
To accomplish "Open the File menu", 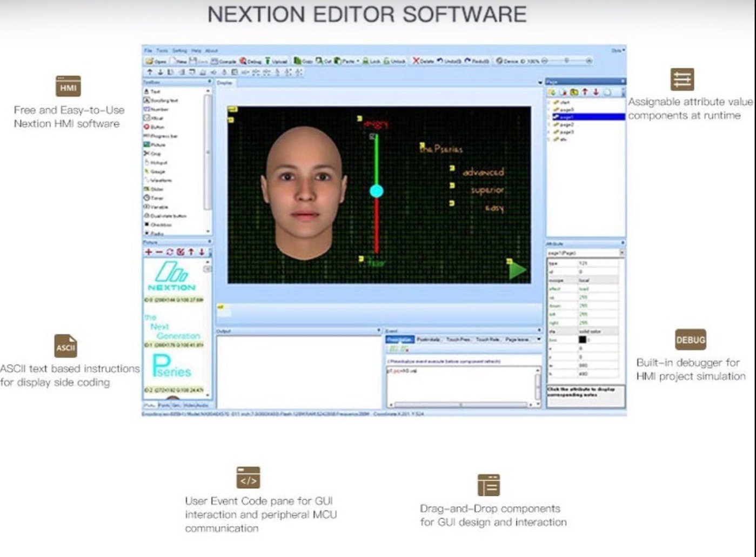I will click(148, 50).
